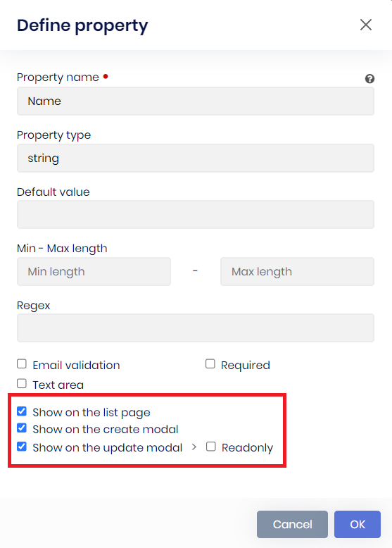Click the Regex input field
Viewport: 392px width, 548px height.
pyautogui.click(x=196, y=328)
